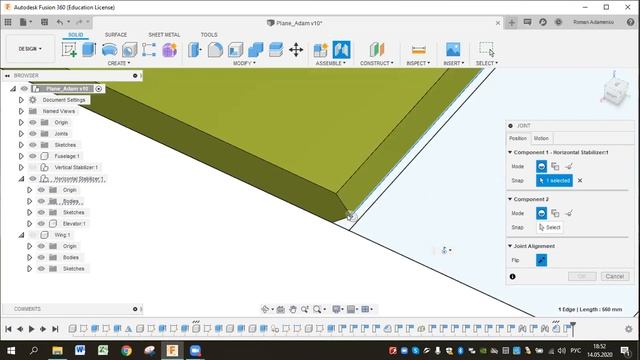Viewport: 640px width, 360px height.
Task: Click Cancel in the Joint dialog
Action: tap(615, 276)
